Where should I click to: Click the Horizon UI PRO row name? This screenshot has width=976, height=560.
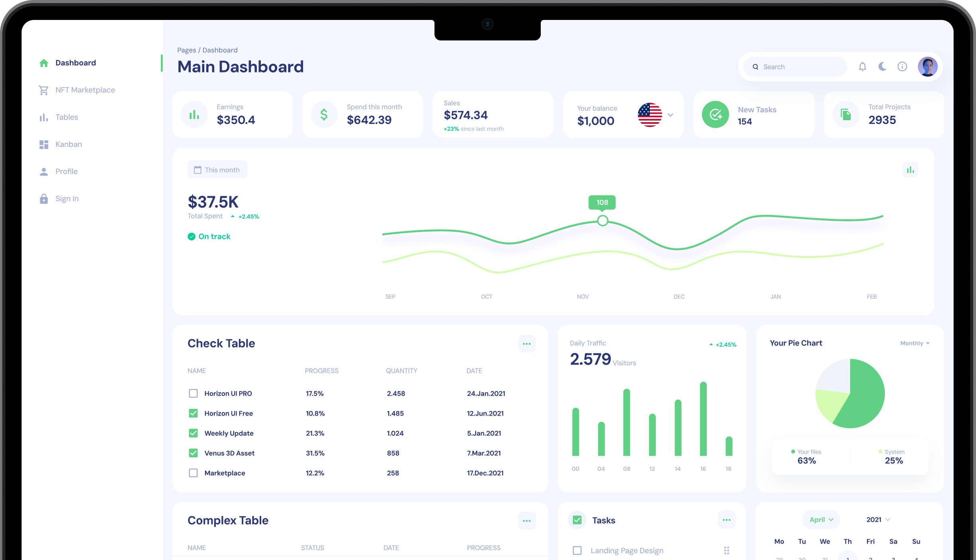pos(228,394)
